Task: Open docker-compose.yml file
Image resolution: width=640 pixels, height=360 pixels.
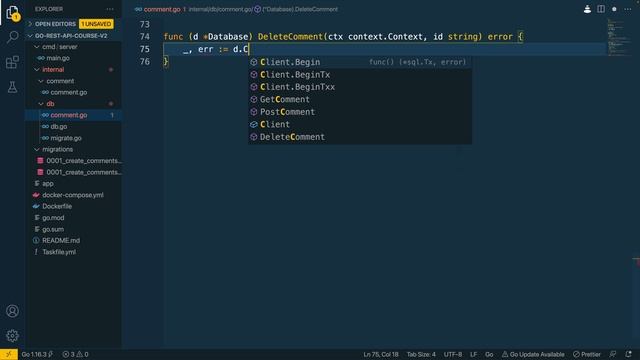Action: [x=73, y=195]
